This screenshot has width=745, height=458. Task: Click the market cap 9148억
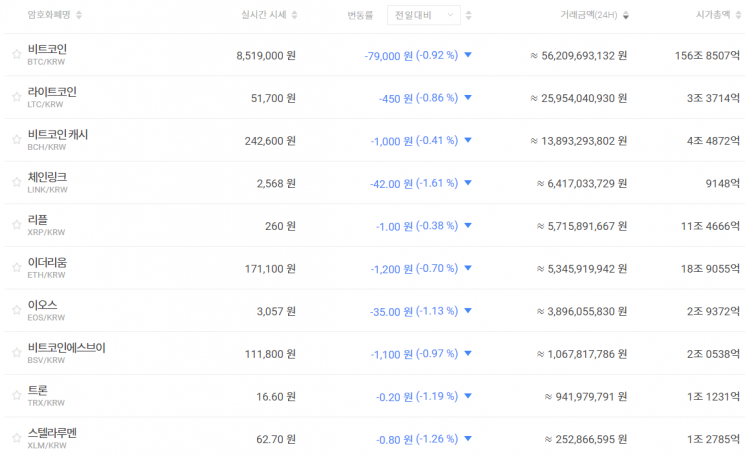coord(723,184)
